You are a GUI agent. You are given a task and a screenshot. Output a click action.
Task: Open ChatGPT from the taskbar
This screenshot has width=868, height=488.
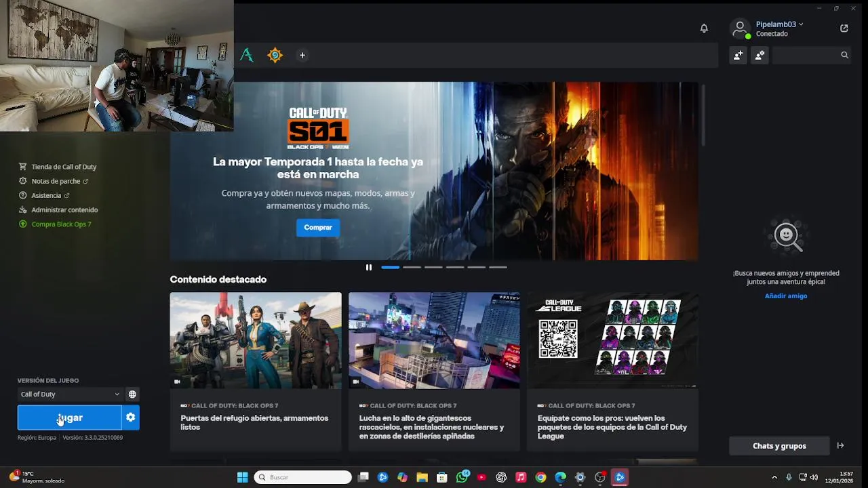pos(501,477)
